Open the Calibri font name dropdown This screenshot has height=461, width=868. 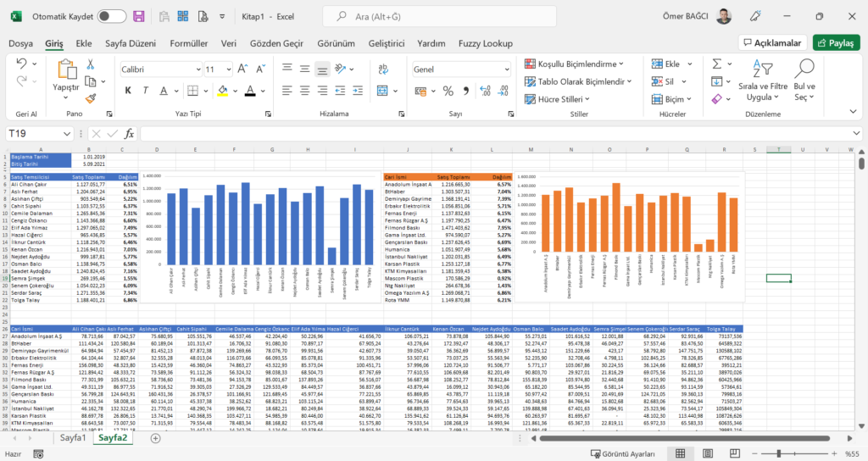(x=198, y=69)
